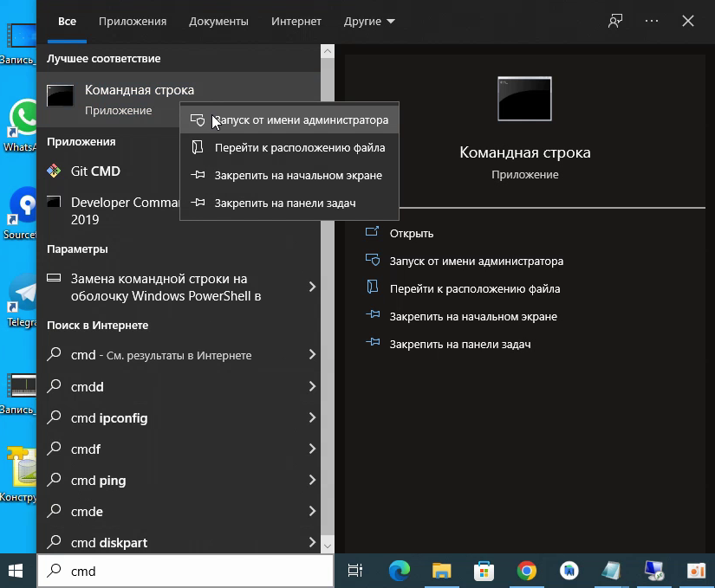Click the Developer Command Prompt 2019 icon
Screen dimensions: 715x588
[54, 201]
